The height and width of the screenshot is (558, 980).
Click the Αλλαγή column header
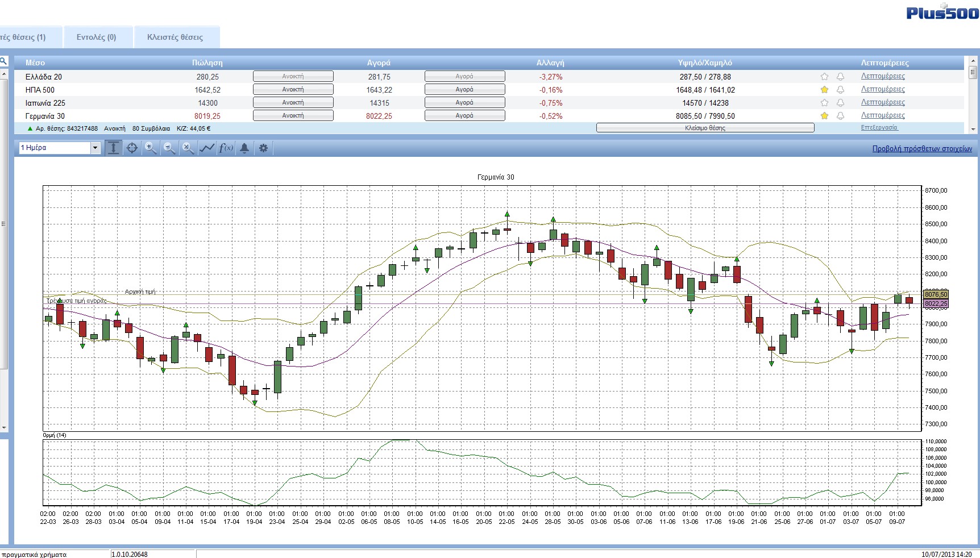[550, 63]
